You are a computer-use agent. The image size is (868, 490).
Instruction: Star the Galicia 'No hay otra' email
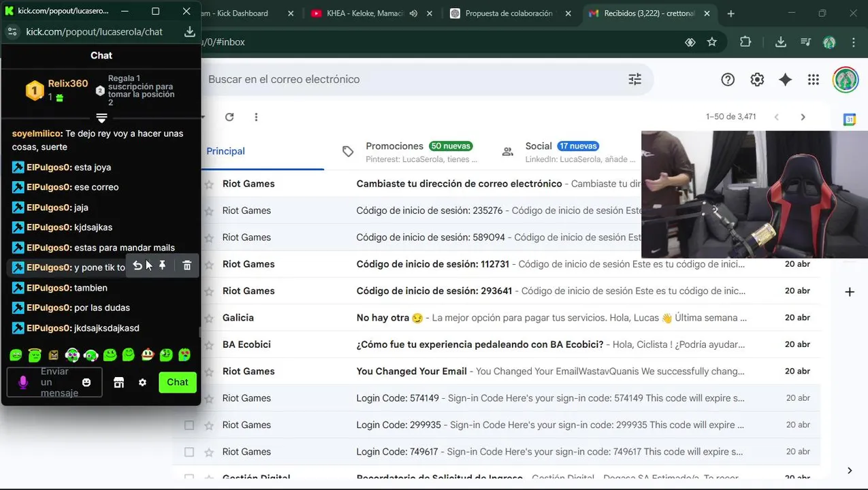point(209,318)
